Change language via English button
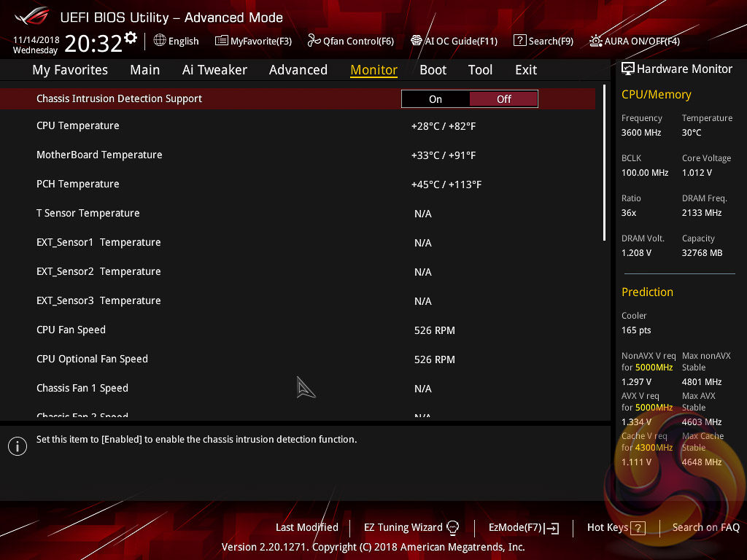The height and width of the screenshot is (560, 747). point(177,41)
